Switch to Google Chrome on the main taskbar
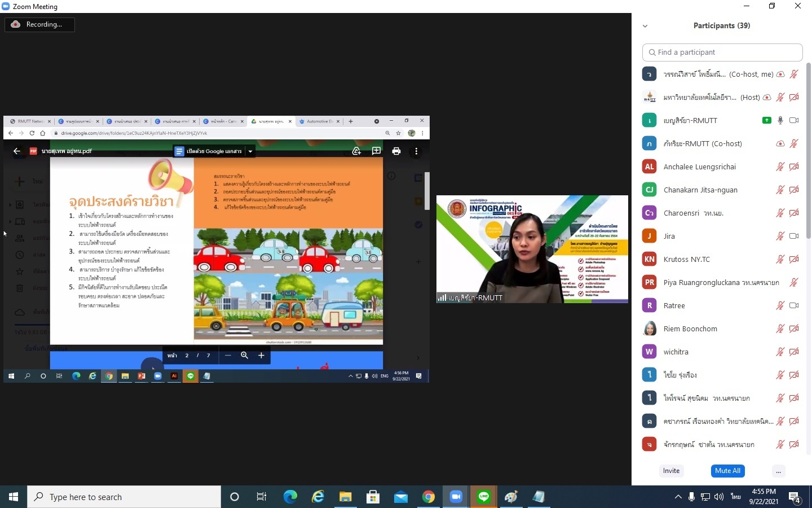 pyautogui.click(x=429, y=497)
